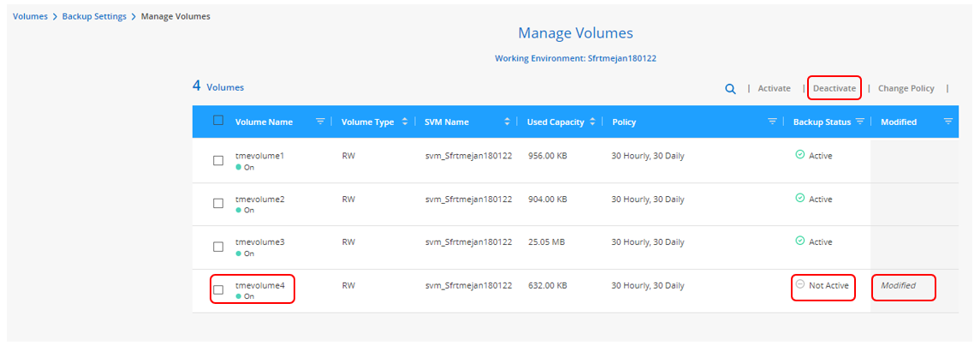Click the green On dot under tmevolume1
Viewport: 980px width, 351px height.
pos(238,168)
